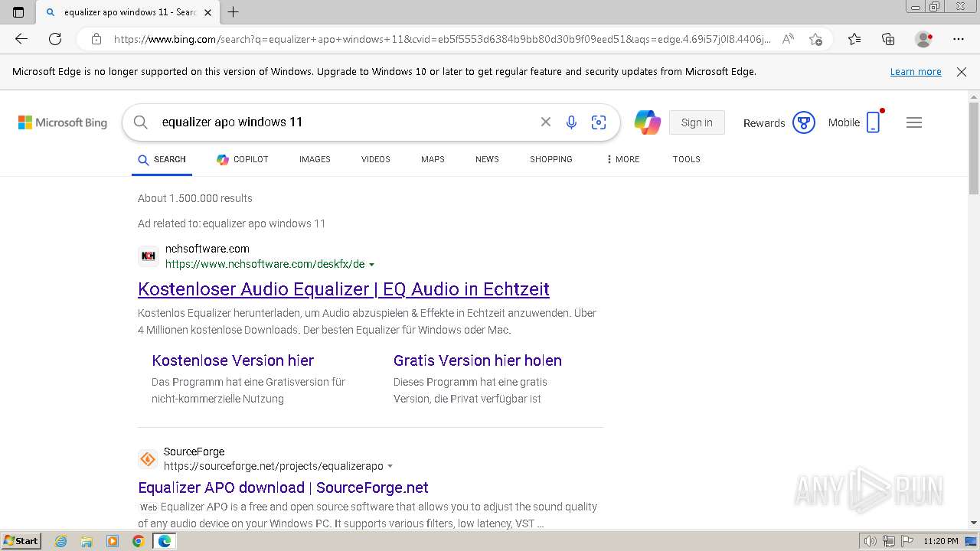Open the media player taskbar icon
980x551 pixels.
point(113,541)
